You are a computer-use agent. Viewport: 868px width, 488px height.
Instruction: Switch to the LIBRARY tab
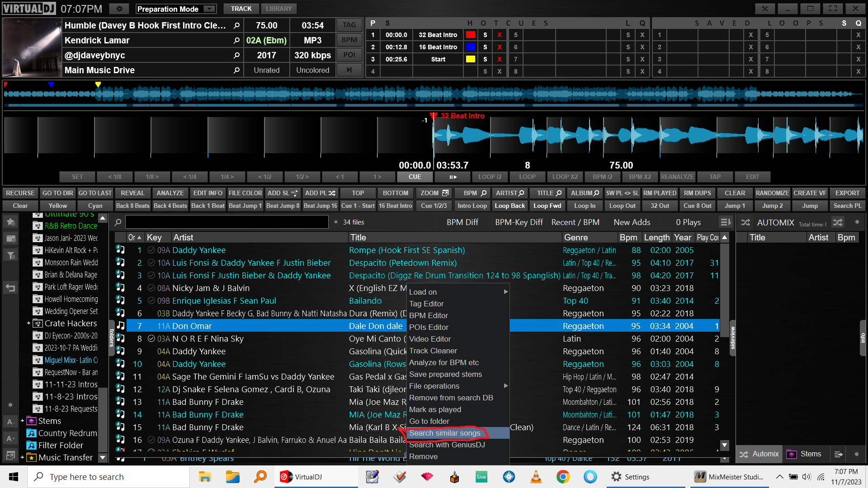coord(278,9)
